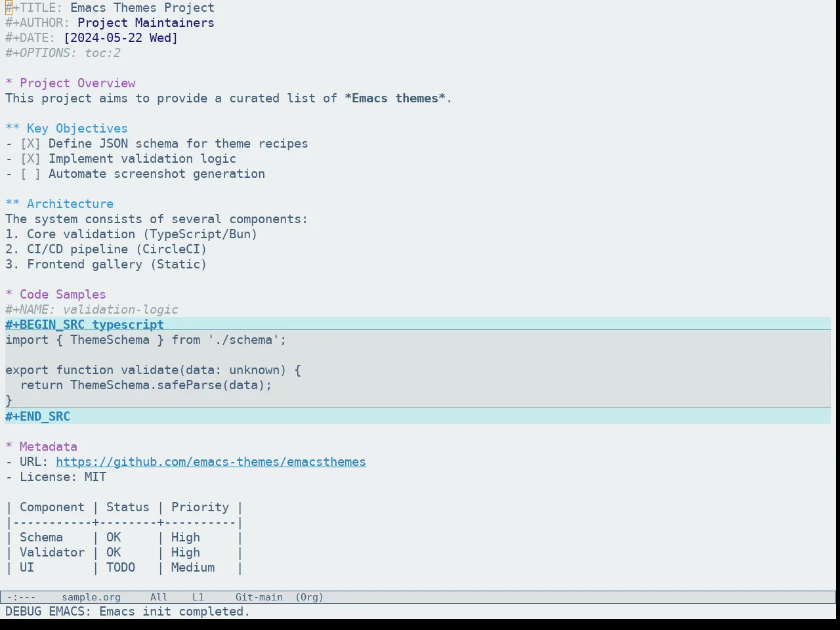Click the 'UI' table cell
This screenshot has height=630, width=840.
(27, 568)
